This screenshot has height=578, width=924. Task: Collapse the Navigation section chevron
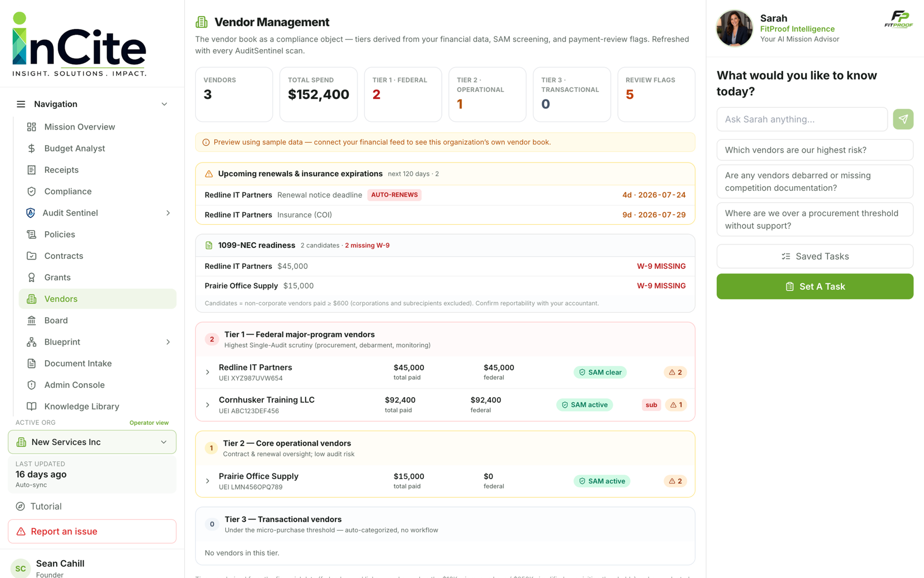coord(165,104)
